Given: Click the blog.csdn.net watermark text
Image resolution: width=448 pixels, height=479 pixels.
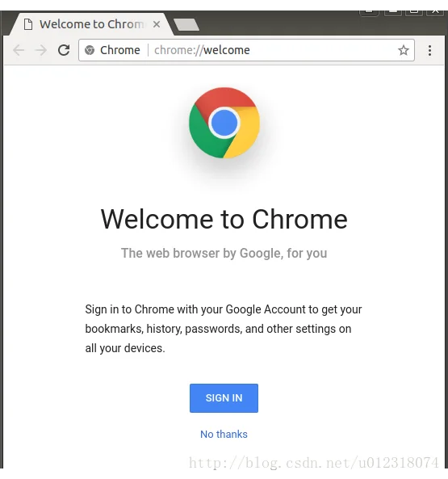Looking at the screenshot, I should click(x=314, y=463).
